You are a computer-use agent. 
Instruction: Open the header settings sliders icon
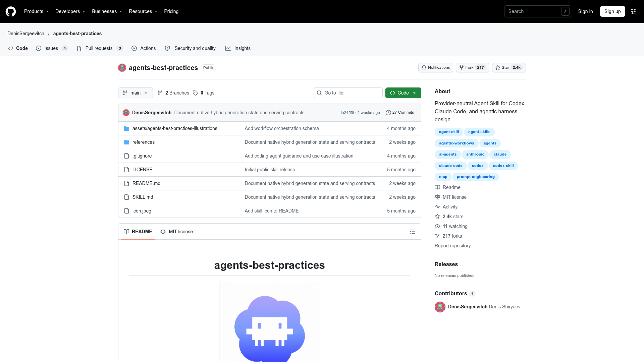633,11
